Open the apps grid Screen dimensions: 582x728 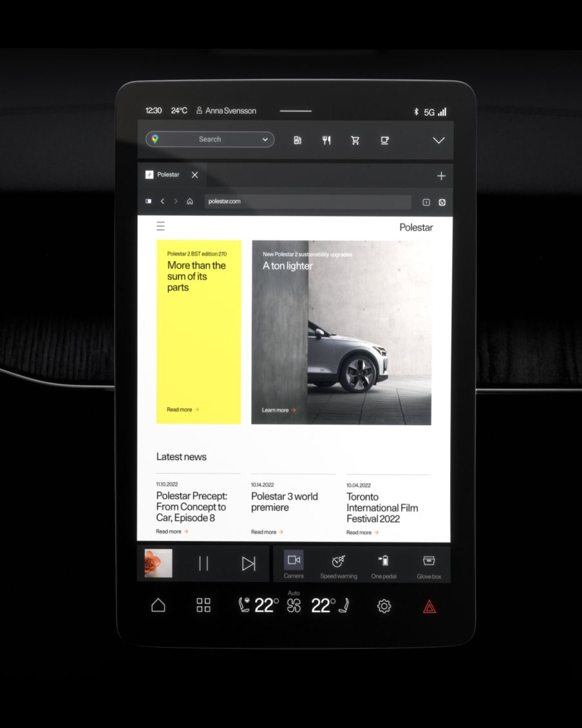(x=203, y=606)
